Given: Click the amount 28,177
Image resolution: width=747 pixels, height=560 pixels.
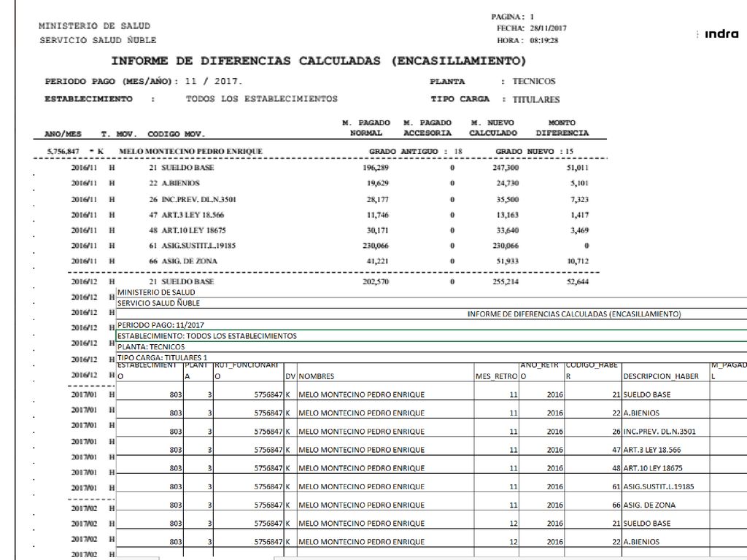Looking at the screenshot, I should [x=378, y=200].
